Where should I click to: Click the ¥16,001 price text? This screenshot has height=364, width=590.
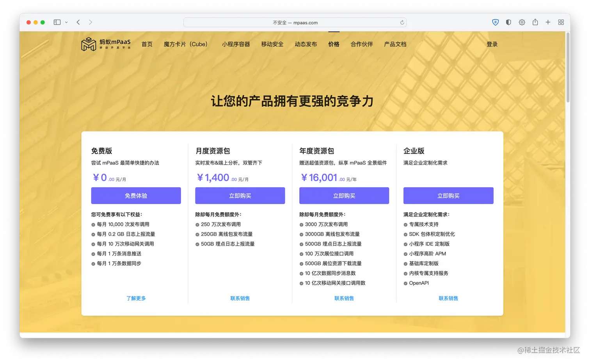point(319,178)
